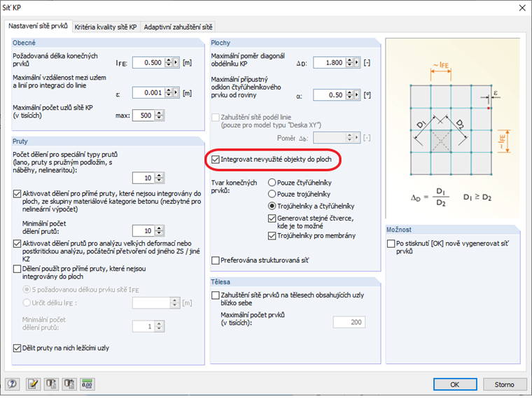Adjust the α 0.50 spinner arrows

click(349, 95)
